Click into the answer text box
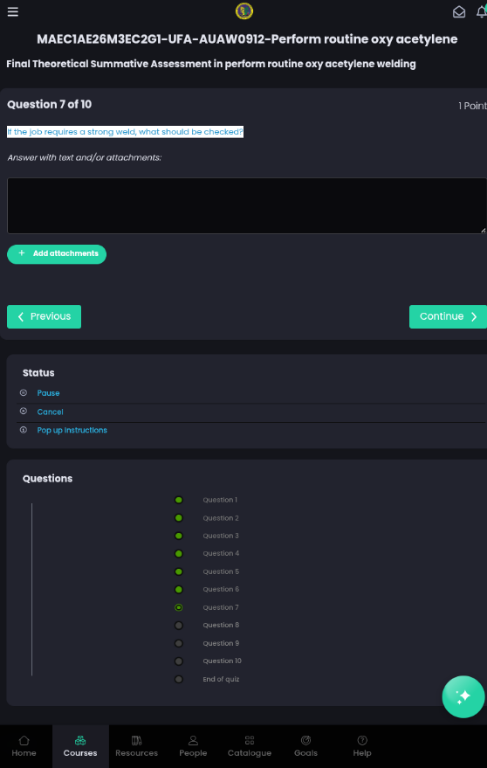 click(x=247, y=205)
